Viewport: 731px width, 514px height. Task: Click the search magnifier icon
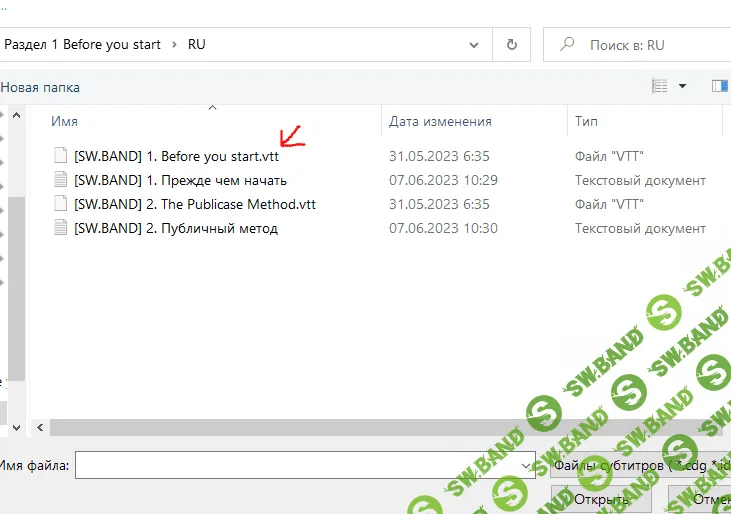(x=568, y=45)
